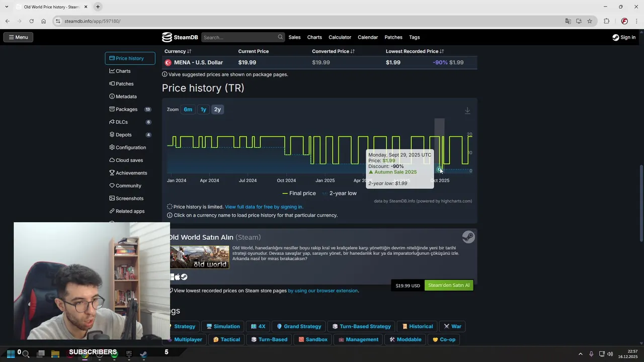Bookmark this page with the star

(x=590, y=21)
